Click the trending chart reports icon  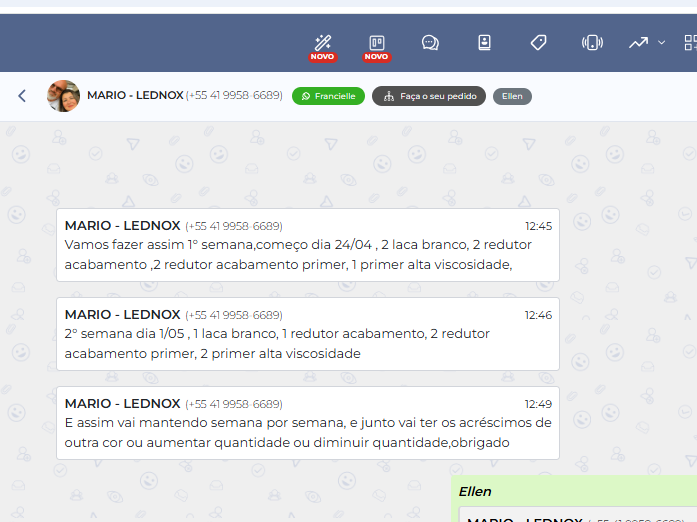coord(638,43)
